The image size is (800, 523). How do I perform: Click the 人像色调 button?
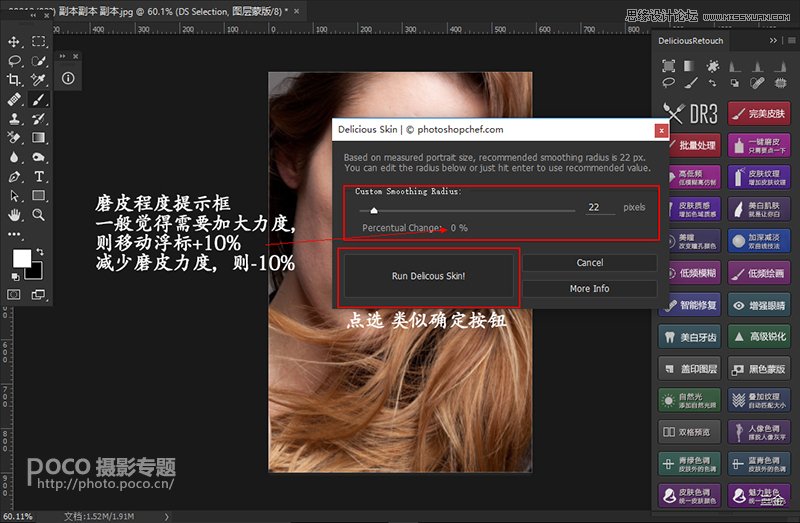tap(759, 432)
